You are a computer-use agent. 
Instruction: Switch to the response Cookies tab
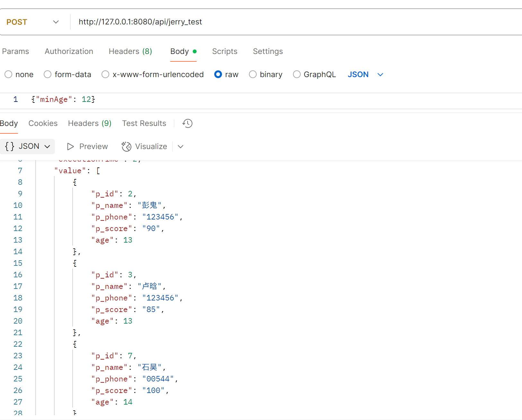click(43, 123)
